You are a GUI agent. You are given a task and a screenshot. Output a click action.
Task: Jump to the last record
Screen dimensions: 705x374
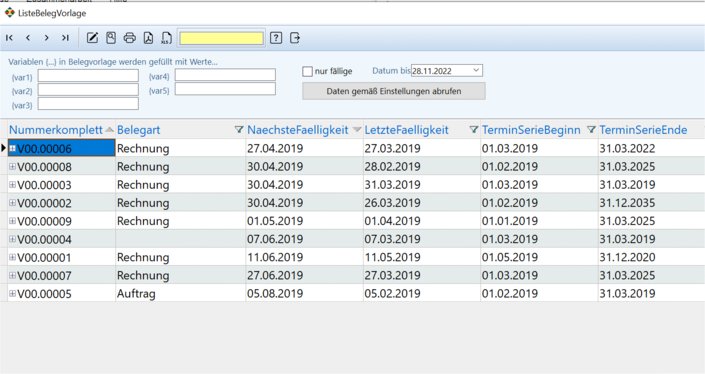coord(65,38)
